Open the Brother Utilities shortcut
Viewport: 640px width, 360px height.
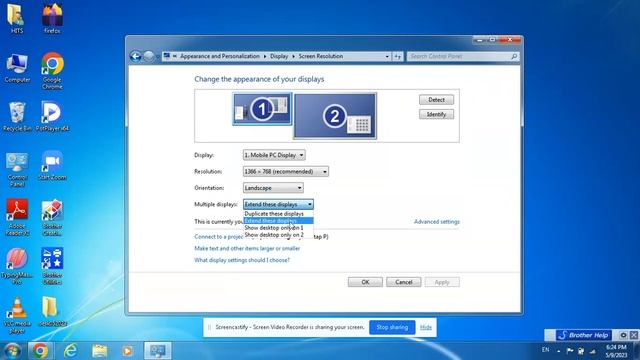tap(52, 267)
